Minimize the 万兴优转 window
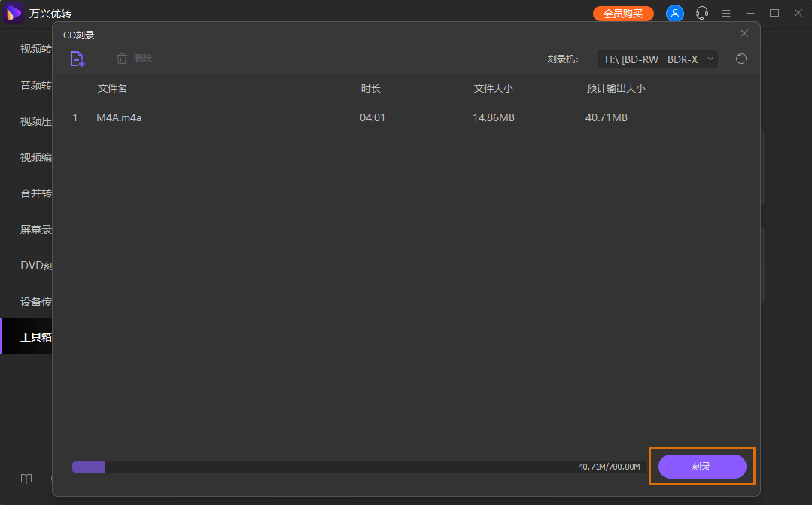Screen dimensions: 812x505 (750, 13)
